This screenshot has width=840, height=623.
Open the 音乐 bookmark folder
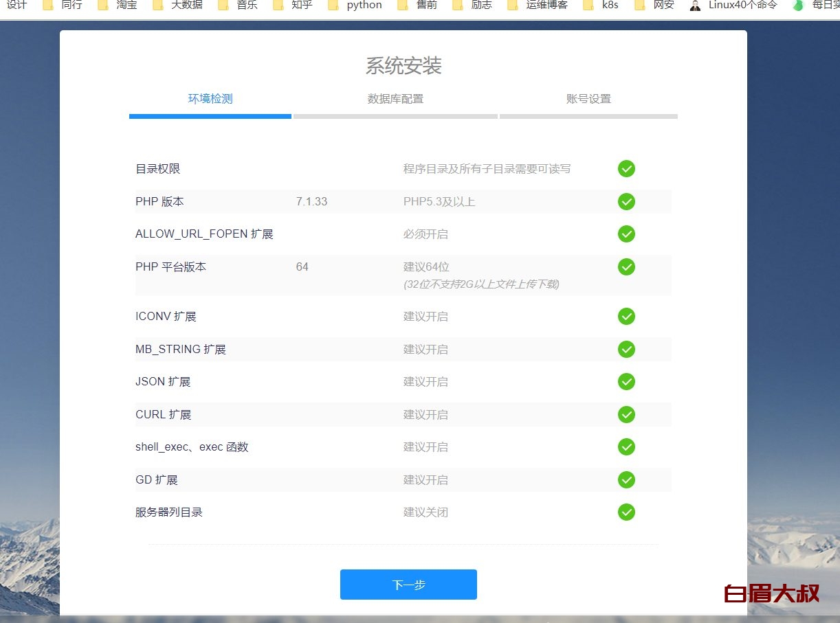(x=239, y=5)
